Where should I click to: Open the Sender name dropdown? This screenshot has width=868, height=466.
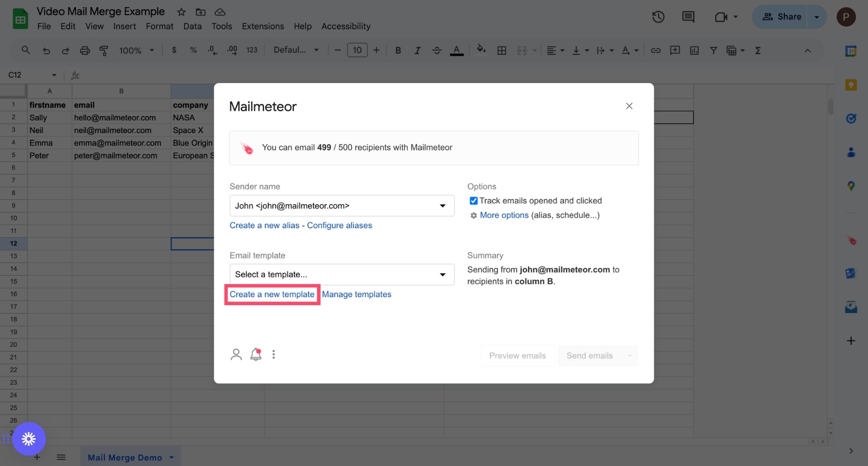[342, 206]
